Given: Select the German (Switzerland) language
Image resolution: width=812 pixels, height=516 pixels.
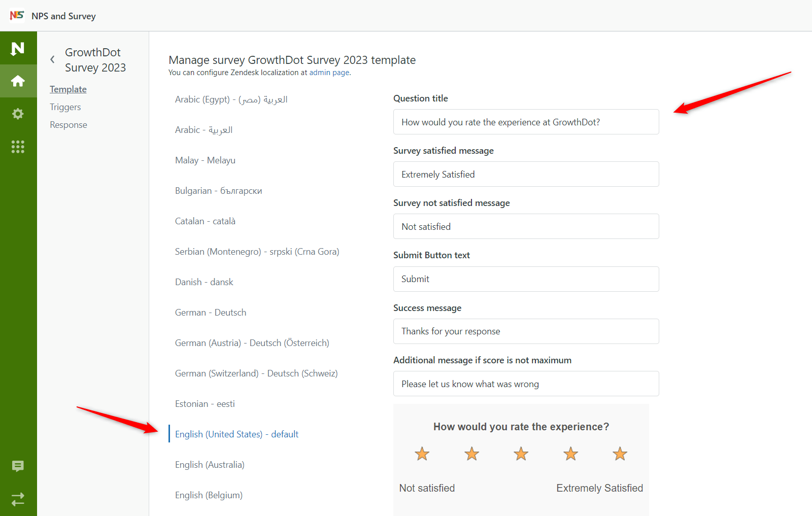Looking at the screenshot, I should (256, 373).
